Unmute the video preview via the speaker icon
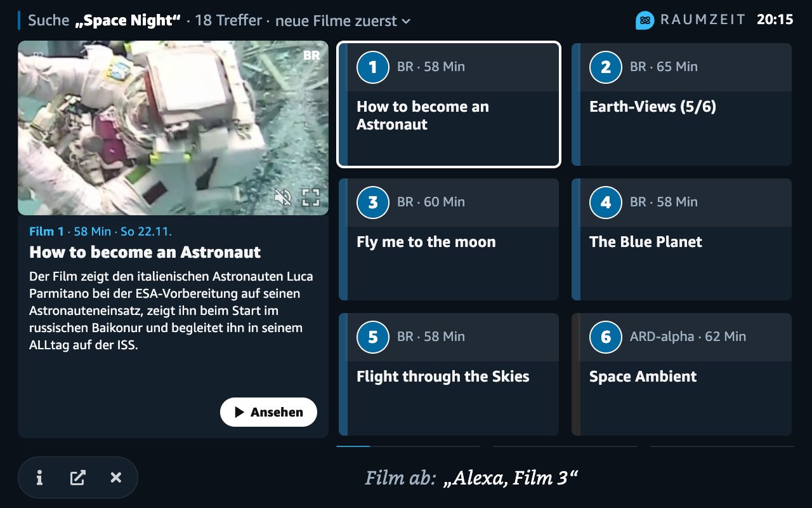This screenshot has height=508, width=812. pos(283,197)
